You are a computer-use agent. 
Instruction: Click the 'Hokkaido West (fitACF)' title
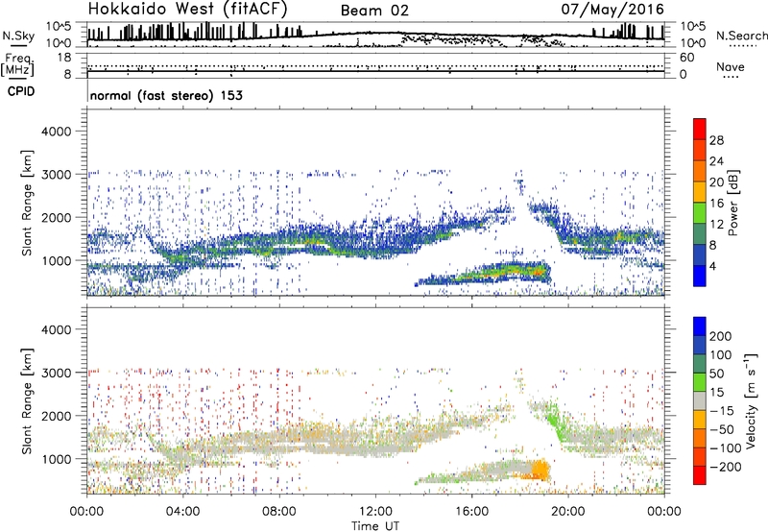[187, 9]
